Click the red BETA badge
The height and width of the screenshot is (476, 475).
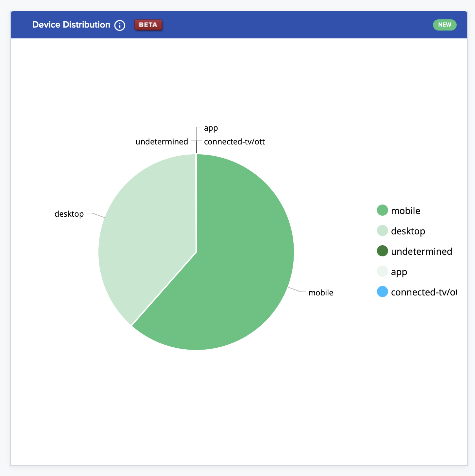[148, 25]
